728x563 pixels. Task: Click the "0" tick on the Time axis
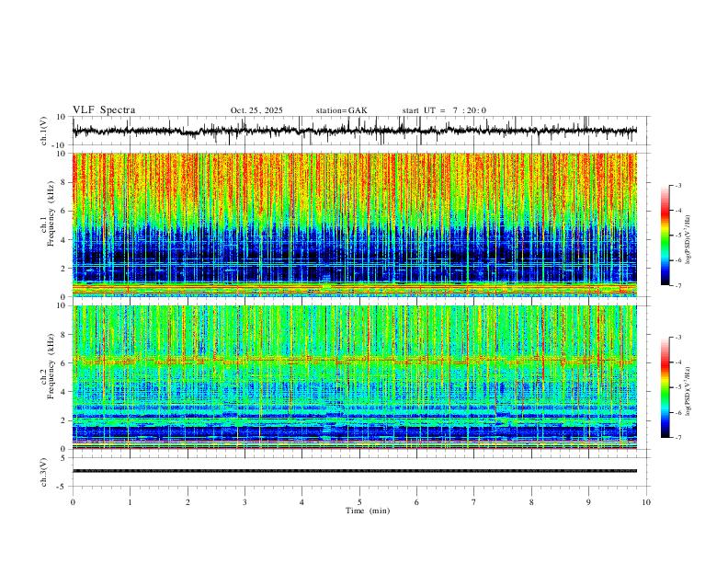(73, 502)
